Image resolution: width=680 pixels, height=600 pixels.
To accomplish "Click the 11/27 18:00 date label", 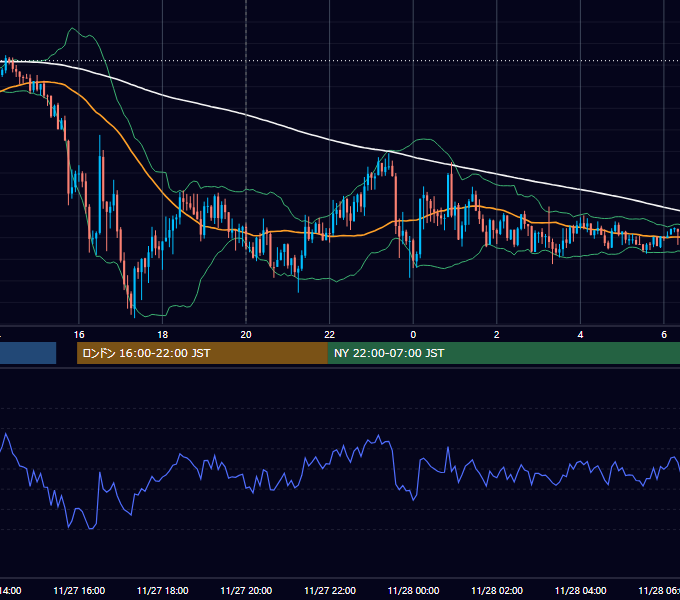I will [163, 590].
